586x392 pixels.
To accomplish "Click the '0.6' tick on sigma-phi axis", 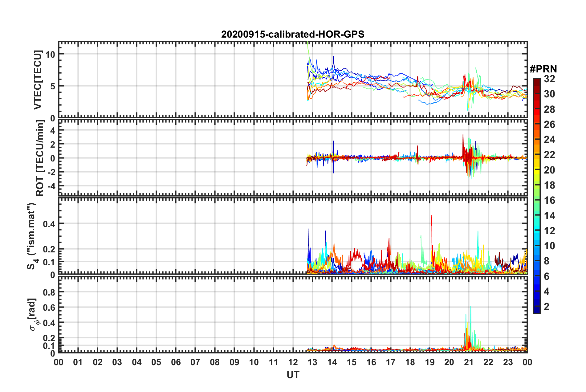I will 49,308.
